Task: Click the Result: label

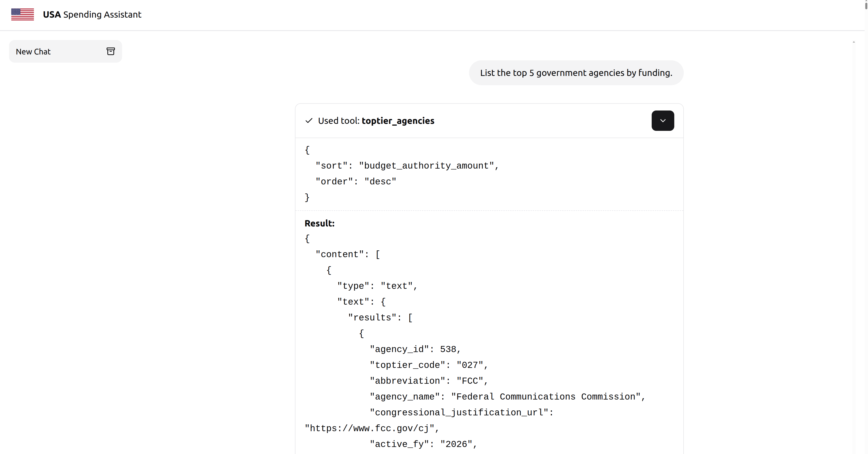Action: [x=319, y=223]
